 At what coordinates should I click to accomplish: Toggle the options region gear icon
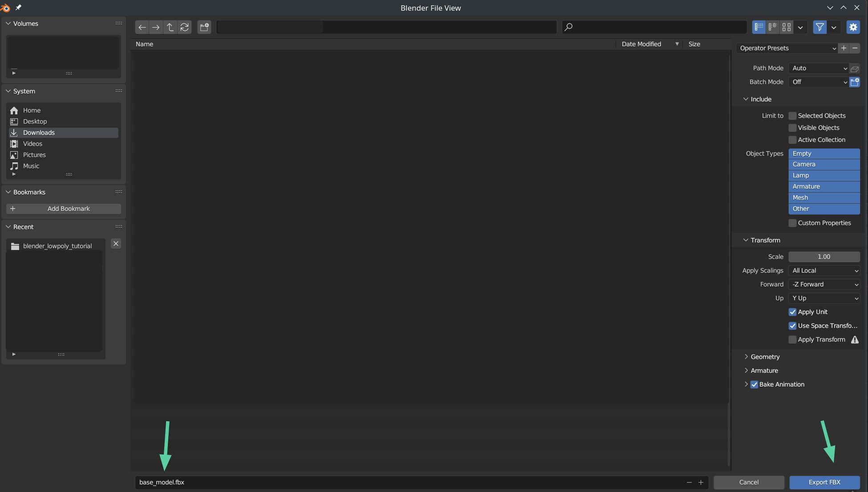pyautogui.click(x=853, y=27)
